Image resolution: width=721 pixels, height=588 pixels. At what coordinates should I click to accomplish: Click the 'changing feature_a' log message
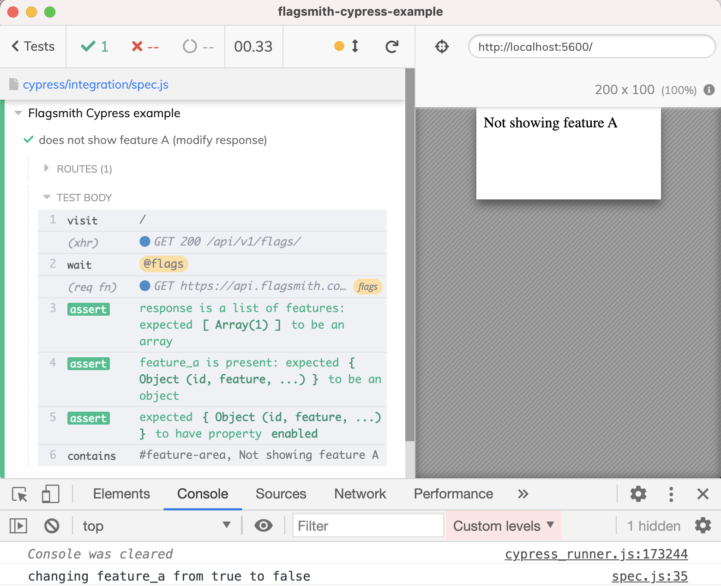point(169,576)
